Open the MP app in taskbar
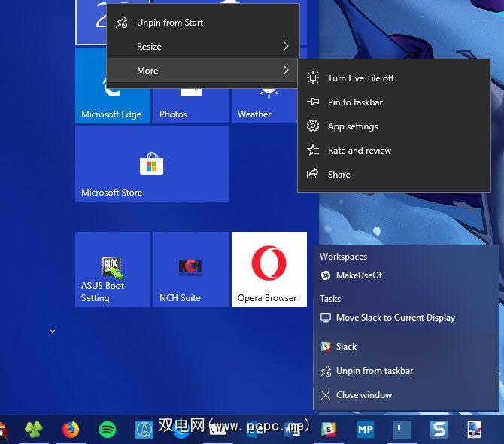 click(366, 429)
